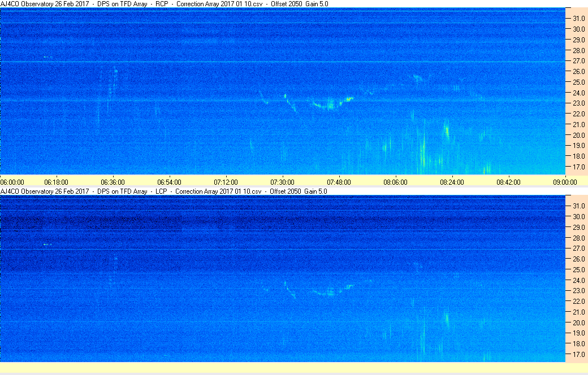Click the 07:30:00 time axis label
The image size is (588, 375).
click(282, 182)
